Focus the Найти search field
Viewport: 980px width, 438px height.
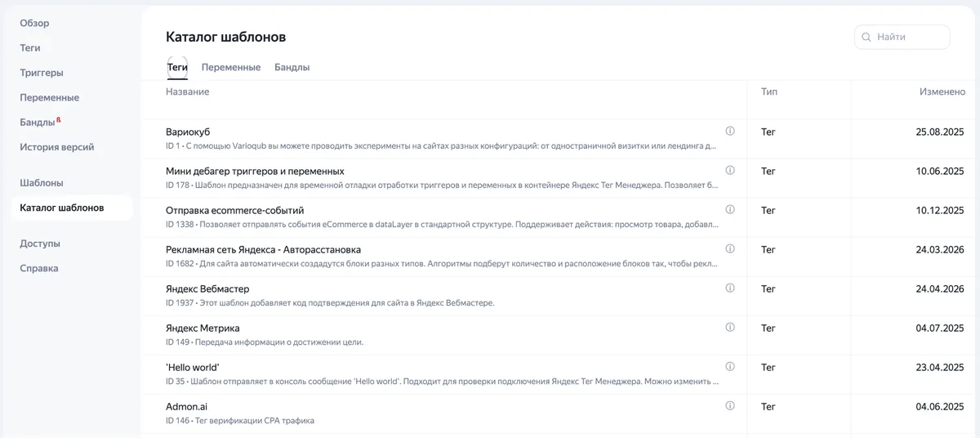pyautogui.click(x=902, y=37)
